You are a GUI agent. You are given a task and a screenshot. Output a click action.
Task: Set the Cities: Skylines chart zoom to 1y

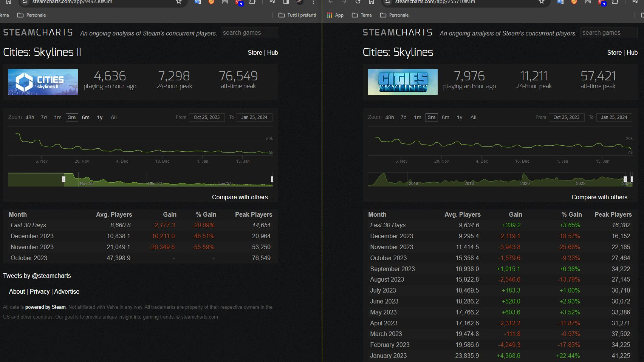point(460,117)
